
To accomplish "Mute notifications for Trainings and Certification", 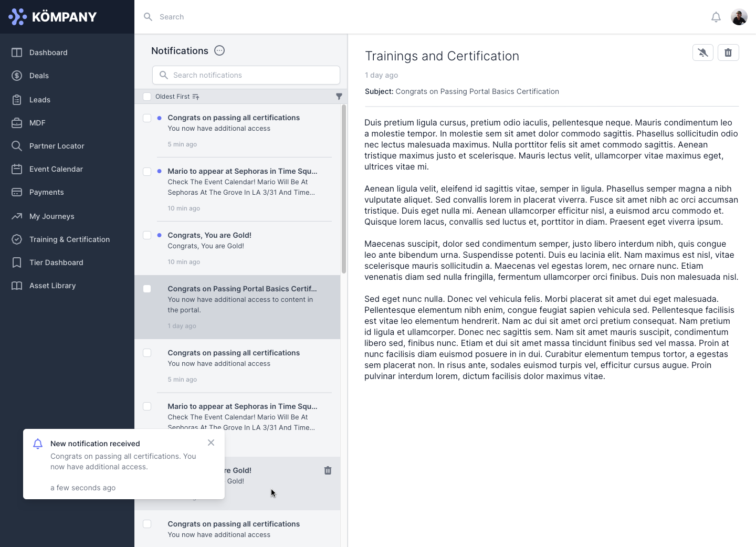I will (x=702, y=52).
